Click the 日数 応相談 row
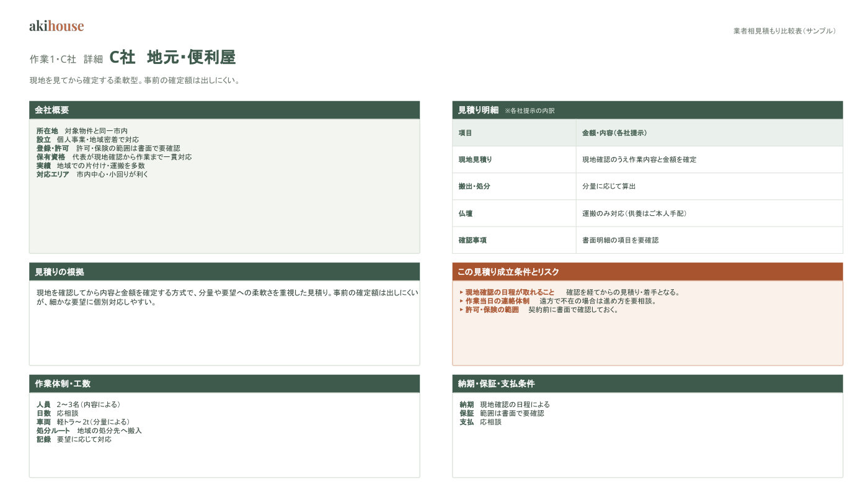The image size is (868, 489). pyautogui.click(x=57, y=413)
